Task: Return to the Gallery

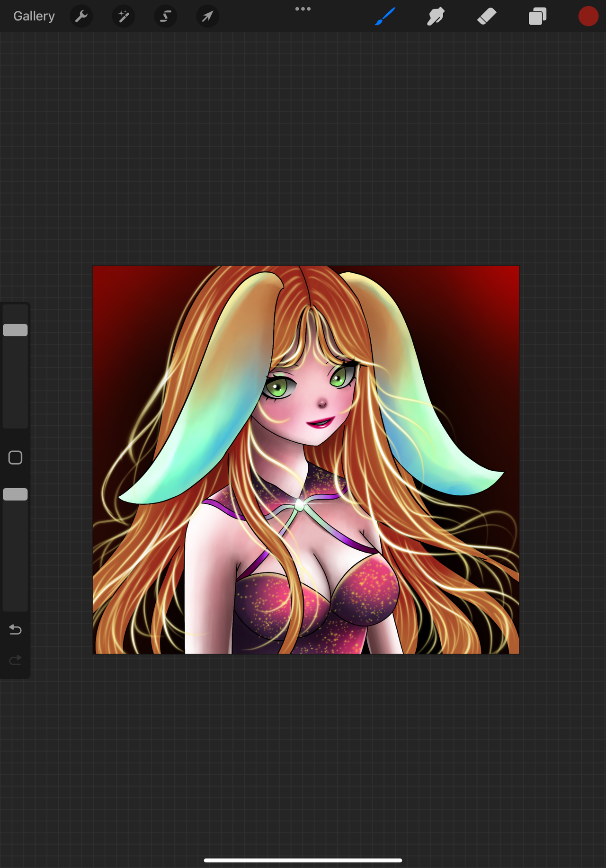Action: click(x=34, y=16)
